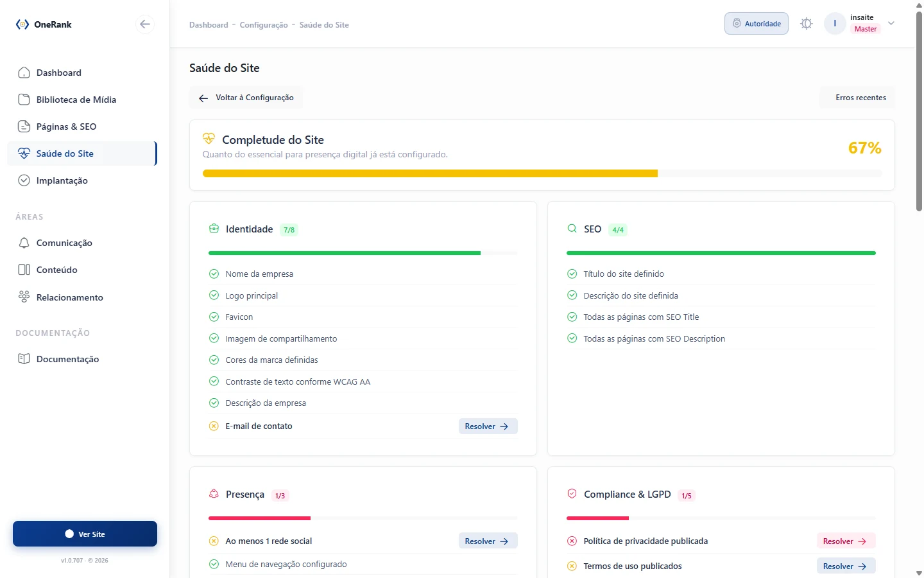Open Dashboard in the sidebar menu
The image size is (924, 578).
(x=82, y=73)
